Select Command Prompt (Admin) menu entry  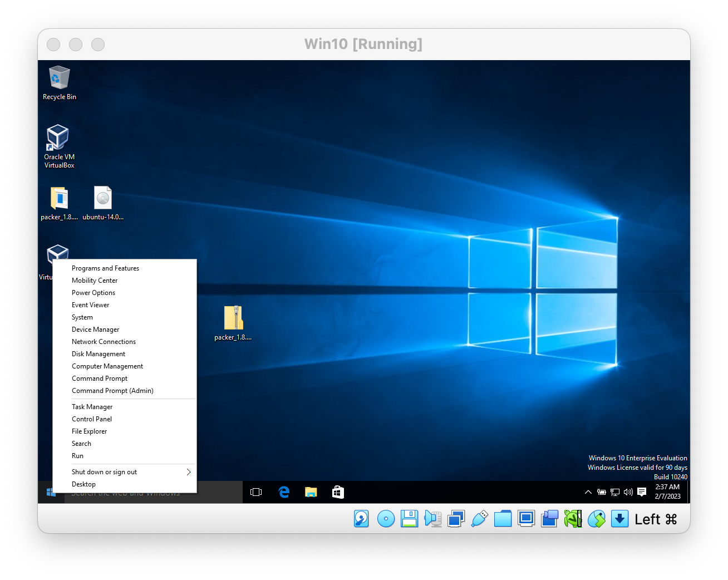coord(112,391)
